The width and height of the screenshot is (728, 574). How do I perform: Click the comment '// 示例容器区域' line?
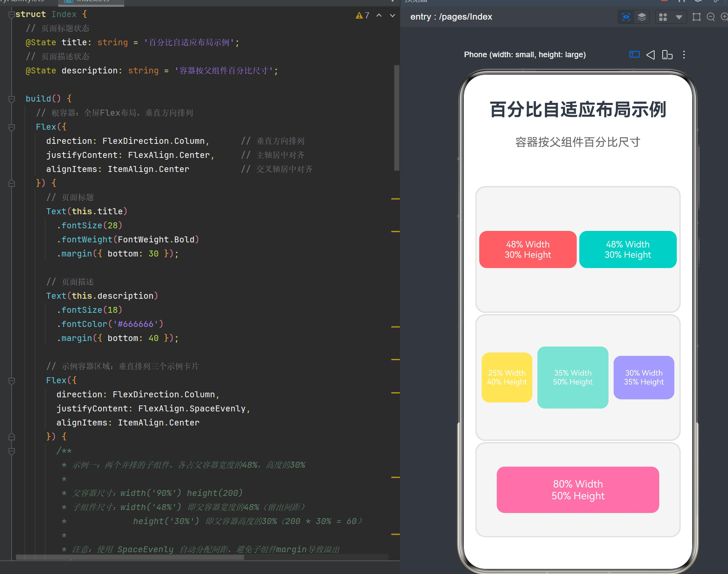point(122,367)
